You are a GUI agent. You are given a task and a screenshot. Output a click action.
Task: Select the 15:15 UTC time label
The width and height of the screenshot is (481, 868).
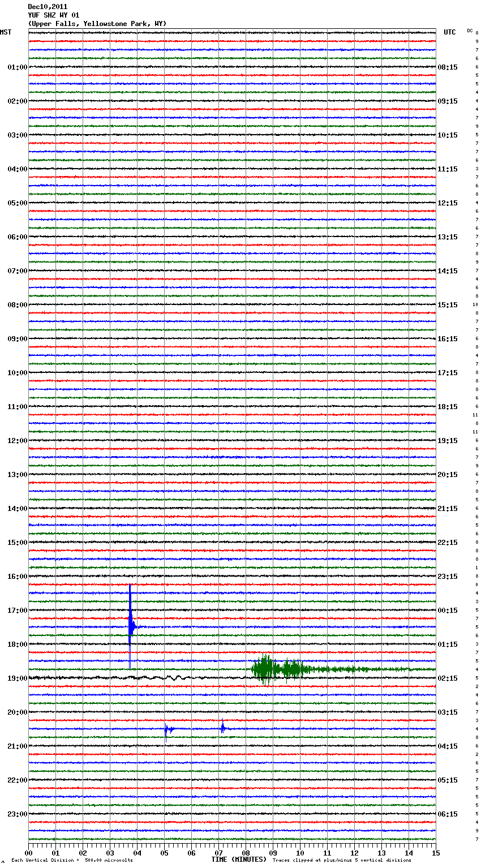pyautogui.click(x=448, y=305)
